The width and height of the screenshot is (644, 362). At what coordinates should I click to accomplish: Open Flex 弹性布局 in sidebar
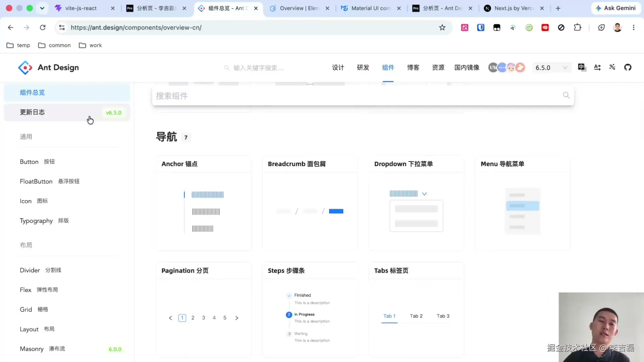click(x=67, y=290)
